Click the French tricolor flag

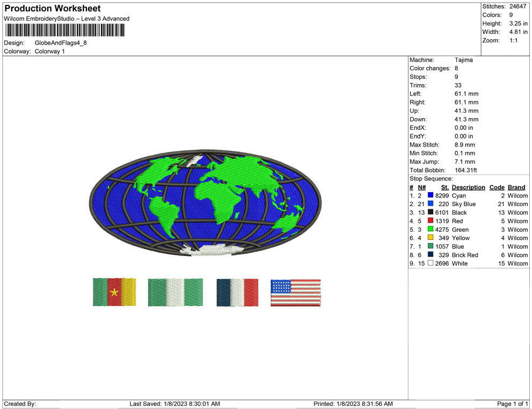(x=237, y=292)
